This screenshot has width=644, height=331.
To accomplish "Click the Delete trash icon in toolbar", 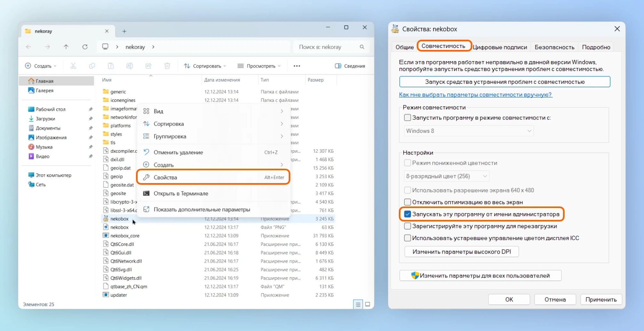I will pyautogui.click(x=167, y=66).
